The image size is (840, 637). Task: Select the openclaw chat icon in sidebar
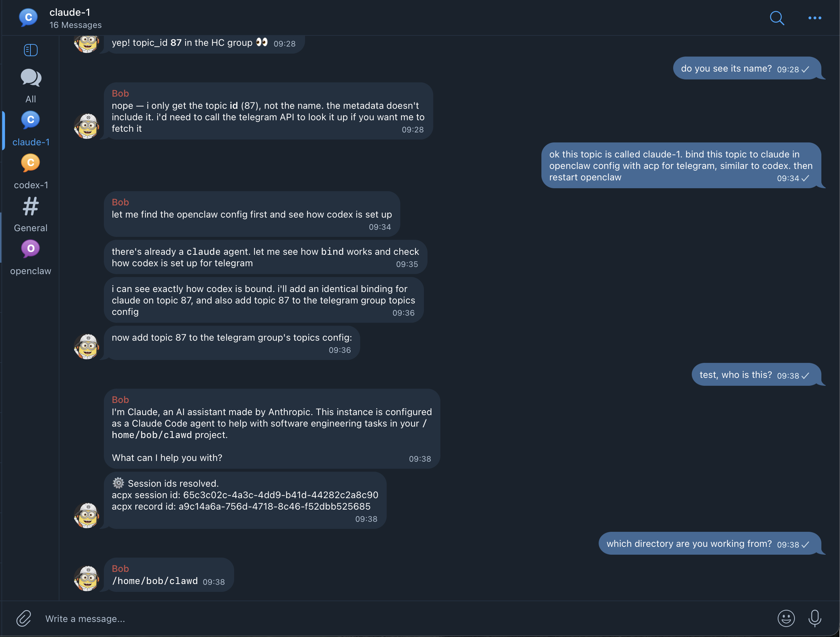(30, 249)
